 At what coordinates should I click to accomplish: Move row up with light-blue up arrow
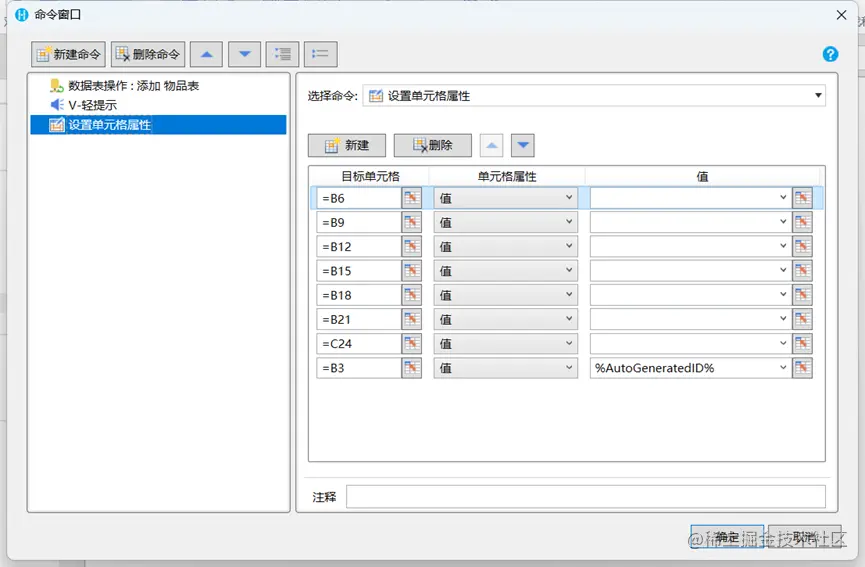point(492,146)
